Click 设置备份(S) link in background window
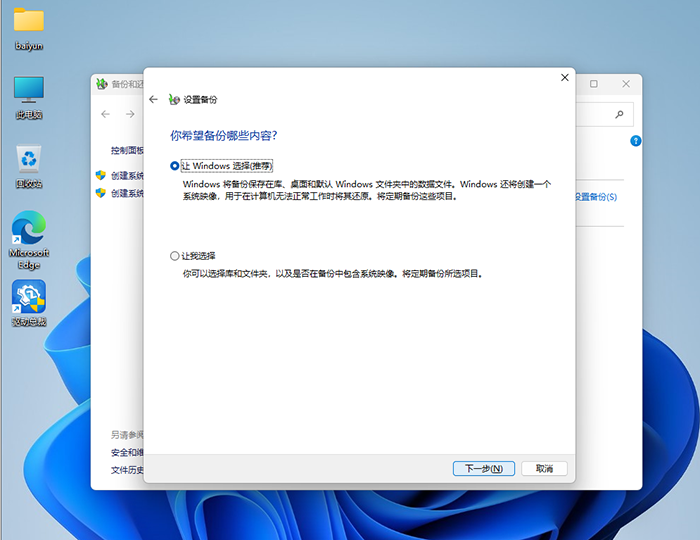The image size is (700, 540). (x=596, y=197)
